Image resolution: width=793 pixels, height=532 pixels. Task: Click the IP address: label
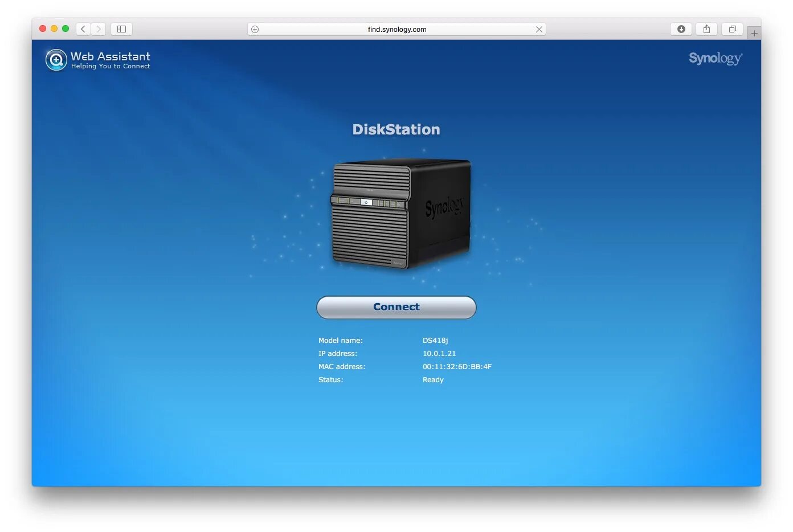click(x=338, y=354)
